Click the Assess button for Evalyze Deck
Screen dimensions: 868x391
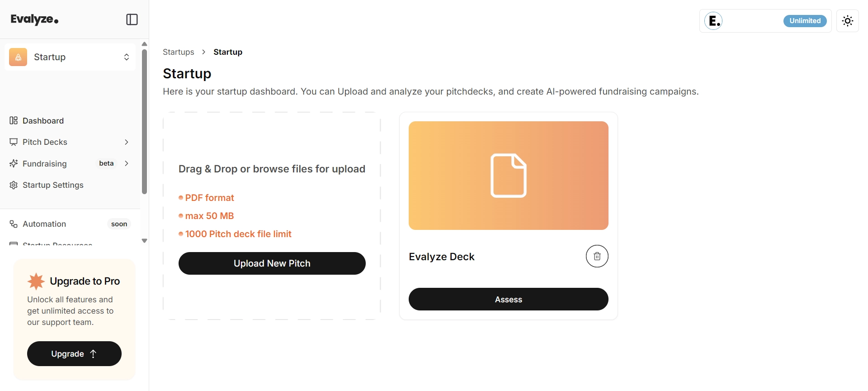509,299
